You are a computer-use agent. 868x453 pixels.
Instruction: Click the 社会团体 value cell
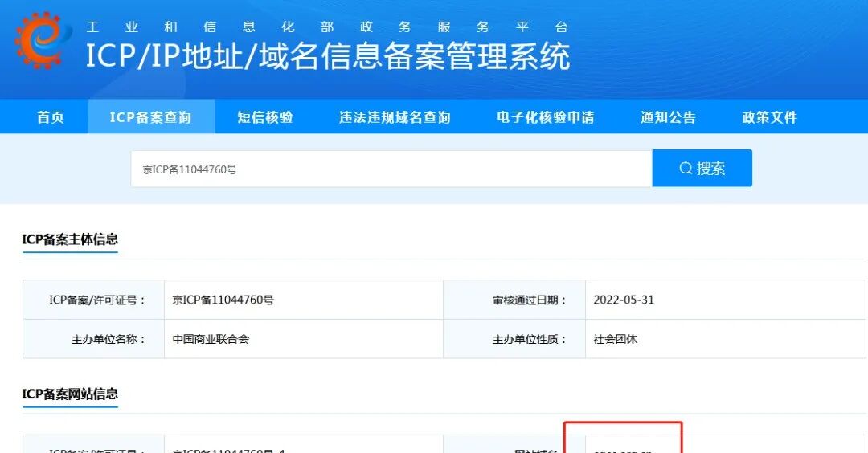[725, 339]
